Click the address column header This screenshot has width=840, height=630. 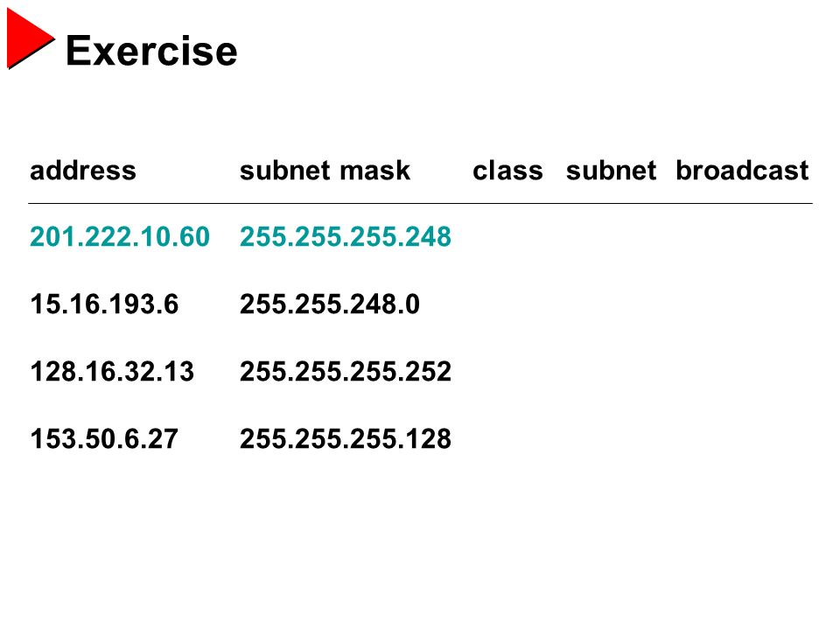[83, 171]
